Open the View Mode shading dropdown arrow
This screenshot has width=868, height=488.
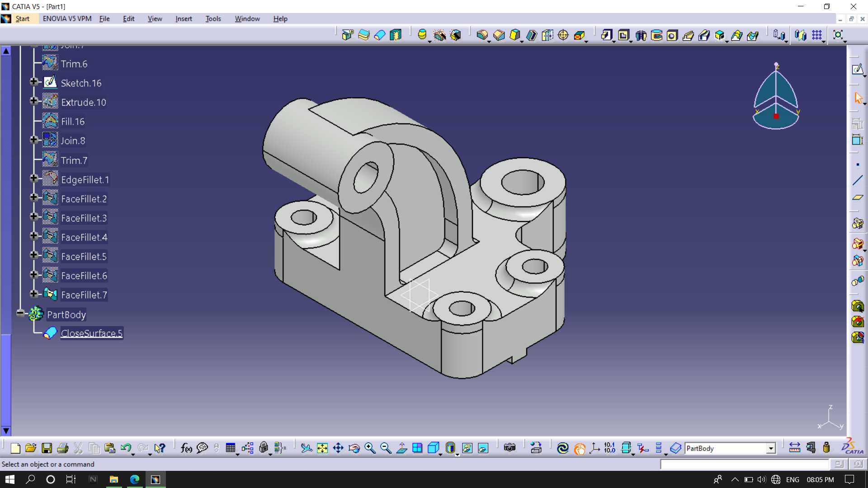[x=457, y=454]
